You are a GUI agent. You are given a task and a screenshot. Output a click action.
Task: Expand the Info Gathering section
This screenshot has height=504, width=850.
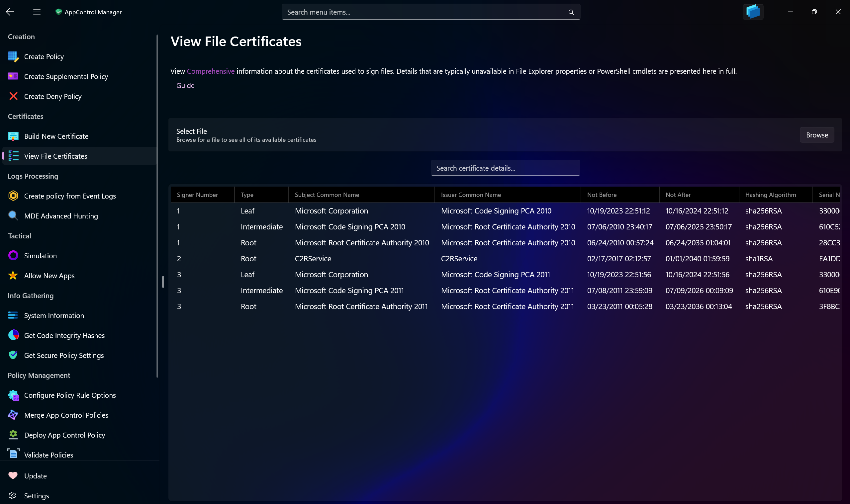[30, 295]
